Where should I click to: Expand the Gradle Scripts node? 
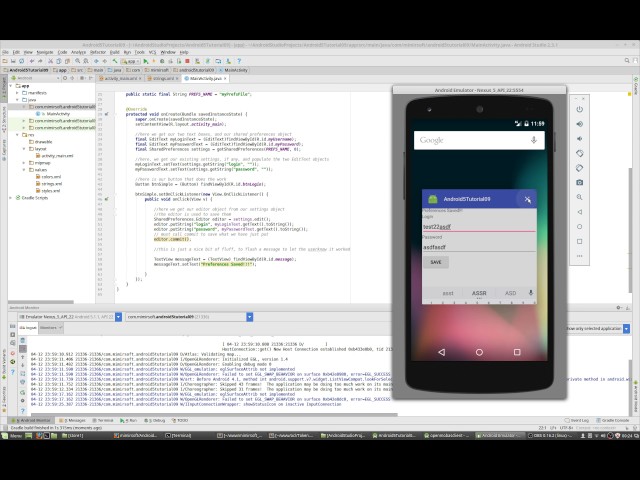(11, 198)
